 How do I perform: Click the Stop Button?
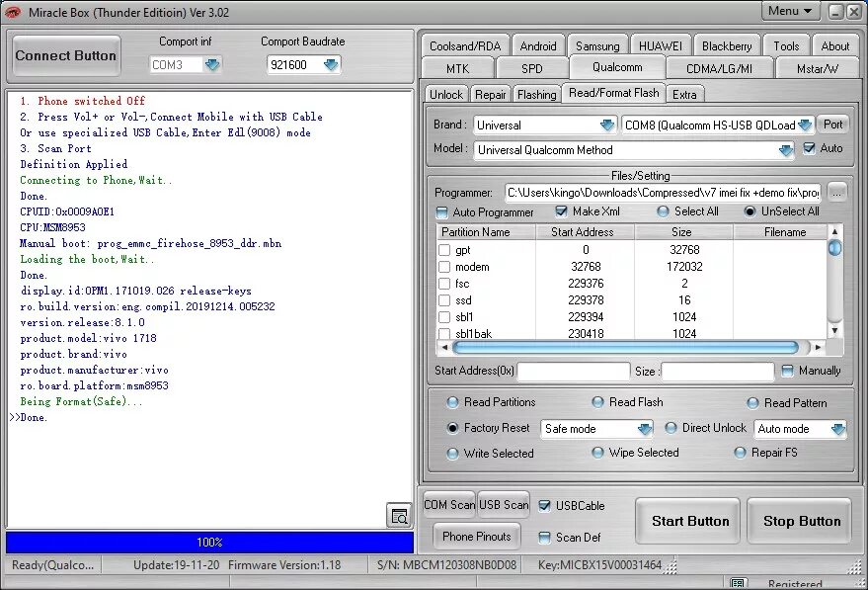(802, 521)
